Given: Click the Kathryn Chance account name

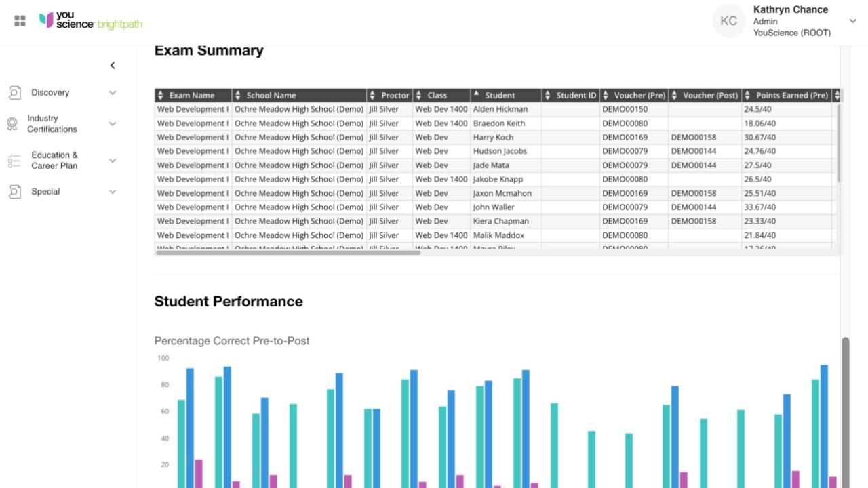Looking at the screenshot, I should 790,9.
